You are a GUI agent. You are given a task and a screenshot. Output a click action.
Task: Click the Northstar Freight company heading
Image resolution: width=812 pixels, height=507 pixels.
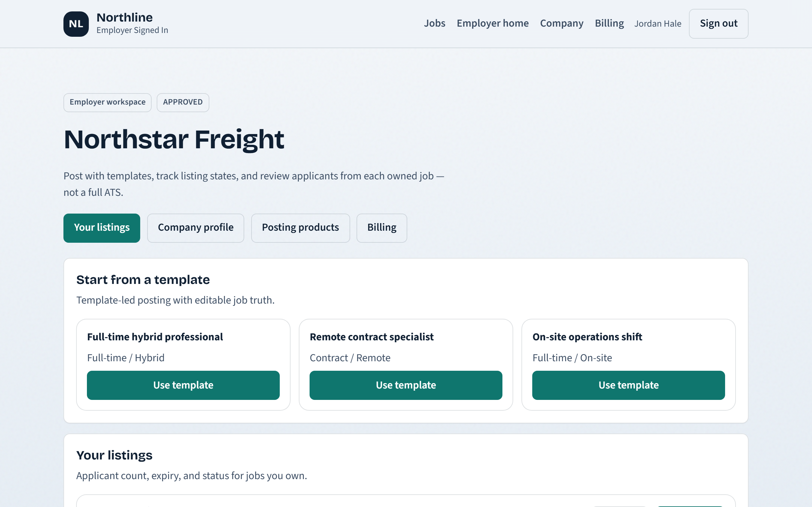pos(174,139)
